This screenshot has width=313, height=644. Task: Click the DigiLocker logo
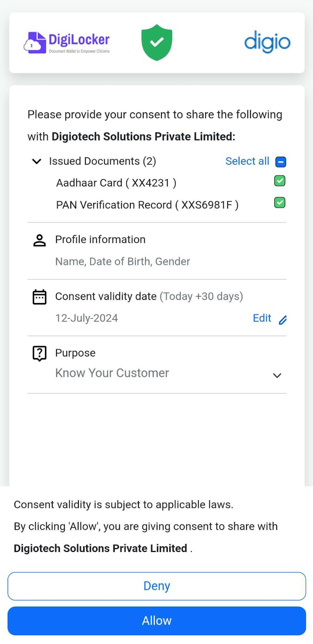[x=67, y=43]
